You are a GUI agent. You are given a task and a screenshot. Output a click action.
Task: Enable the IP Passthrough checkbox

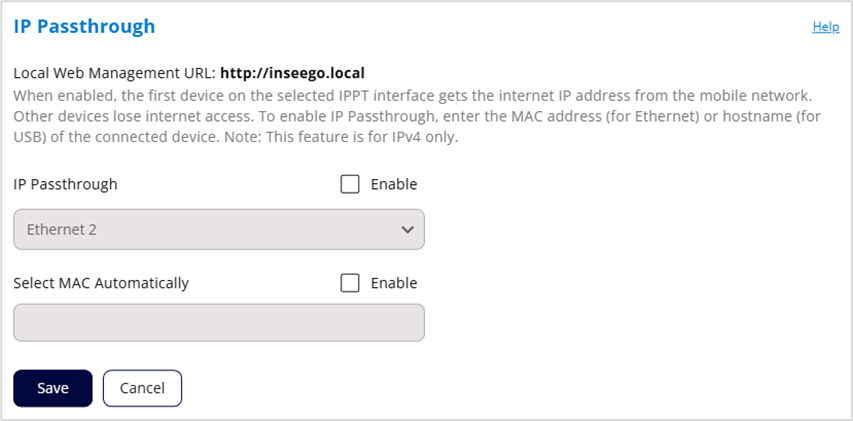point(350,184)
